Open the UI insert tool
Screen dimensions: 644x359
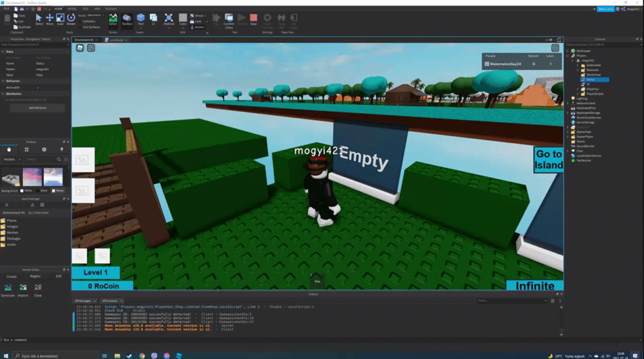click(153, 19)
